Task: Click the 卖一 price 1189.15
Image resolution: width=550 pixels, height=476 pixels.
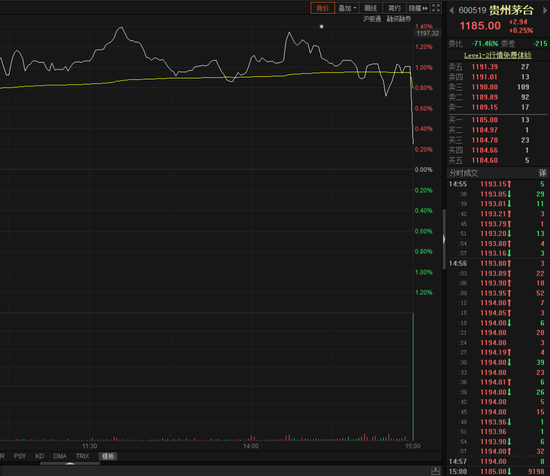Action: (484, 107)
